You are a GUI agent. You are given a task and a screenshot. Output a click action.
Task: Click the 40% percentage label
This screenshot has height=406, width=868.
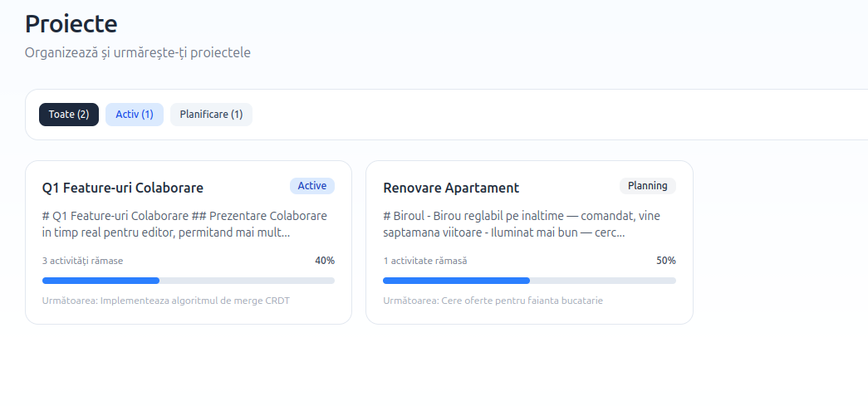tap(325, 261)
